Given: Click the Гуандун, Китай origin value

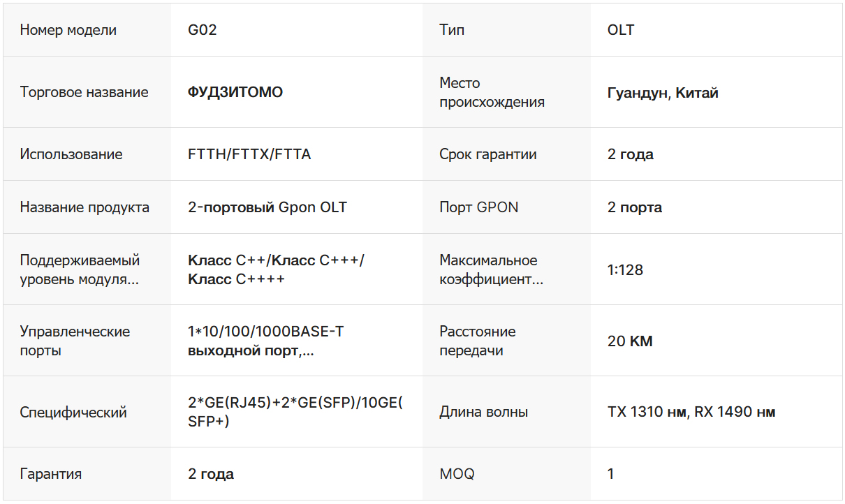Looking at the screenshot, I should tap(663, 93).
